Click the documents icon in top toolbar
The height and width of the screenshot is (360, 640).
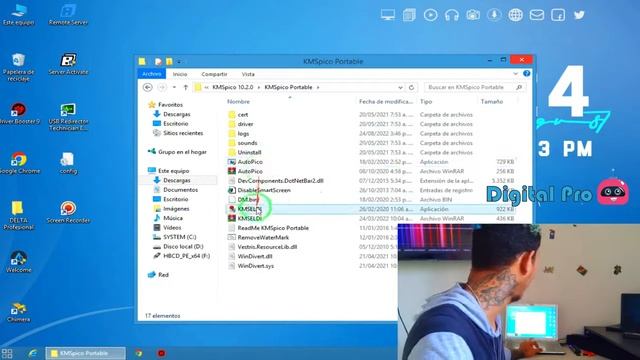click(409, 15)
